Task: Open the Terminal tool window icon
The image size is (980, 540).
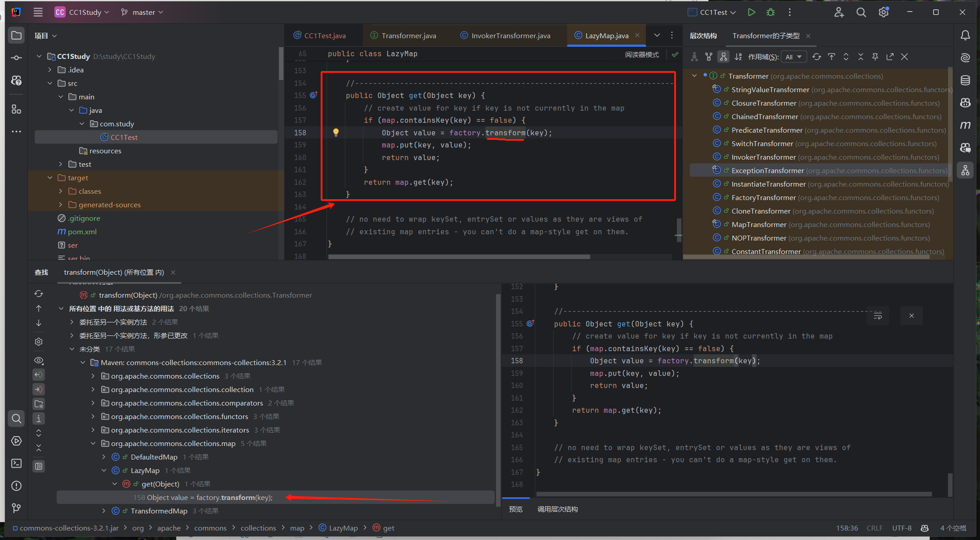Action: (16, 463)
